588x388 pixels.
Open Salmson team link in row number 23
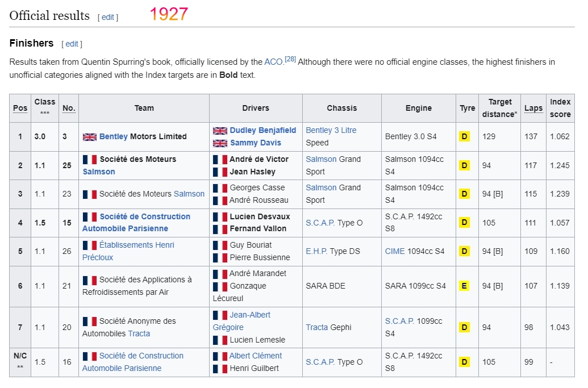(189, 194)
